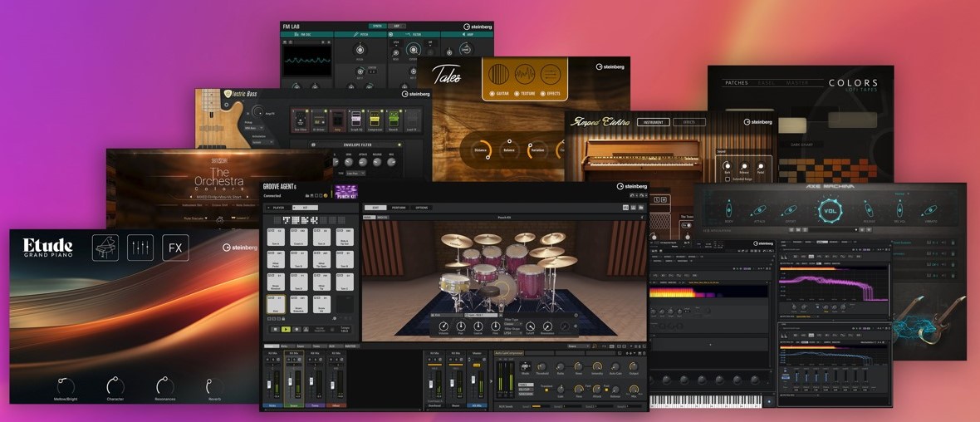The image size is (980, 422).
Task: Open the FX page in Etude
Action: tap(175, 248)
